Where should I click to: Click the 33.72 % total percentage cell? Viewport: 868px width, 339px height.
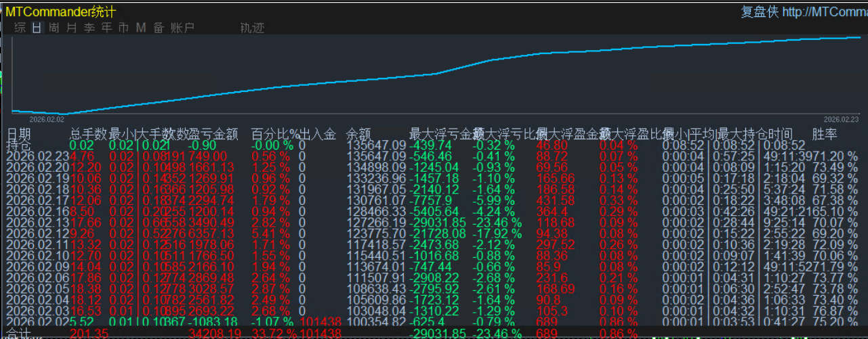(274, 332)
